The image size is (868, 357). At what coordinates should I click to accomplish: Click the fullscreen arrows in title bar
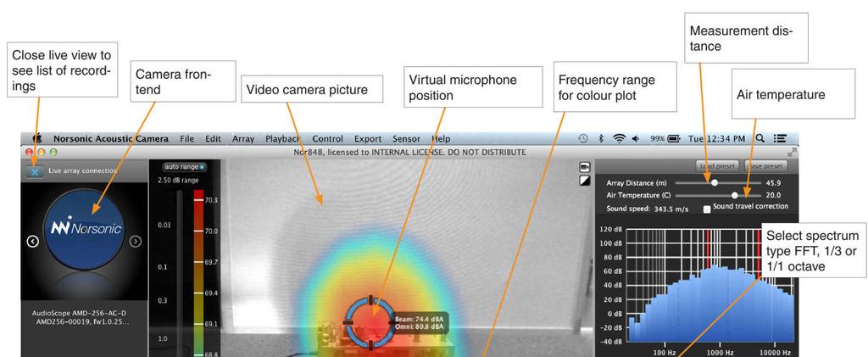(793, 152)
